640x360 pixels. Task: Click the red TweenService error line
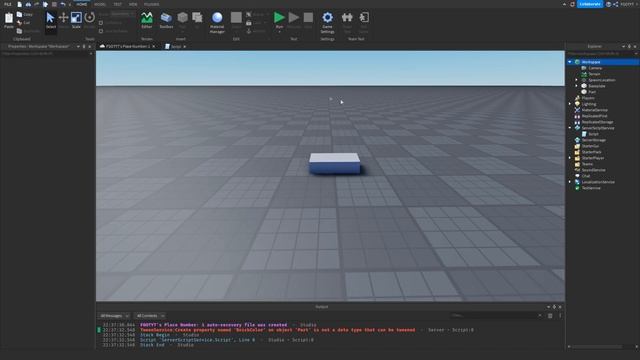coord(278,330)
